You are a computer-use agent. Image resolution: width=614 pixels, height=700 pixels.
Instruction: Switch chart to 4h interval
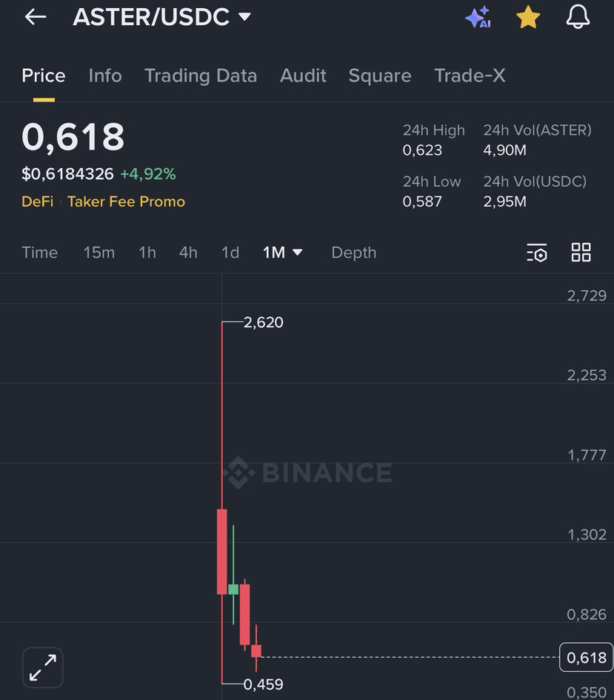[188, 253]
